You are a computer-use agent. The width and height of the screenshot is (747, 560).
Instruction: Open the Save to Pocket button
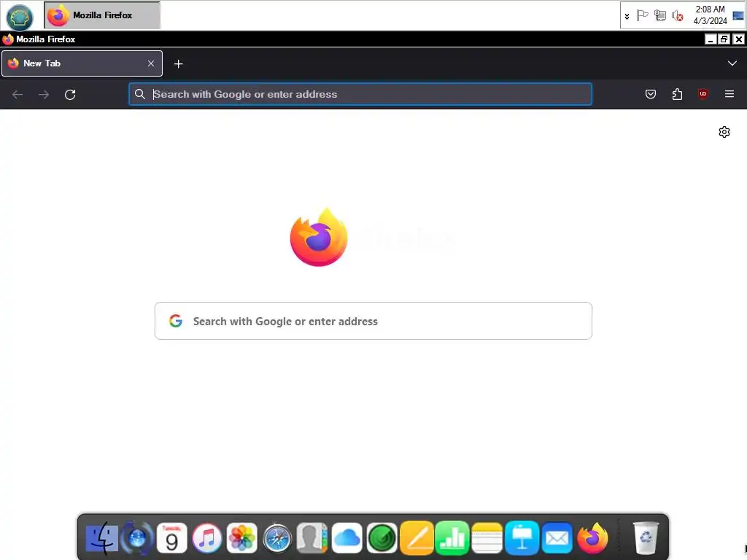[x=650, y=94]
